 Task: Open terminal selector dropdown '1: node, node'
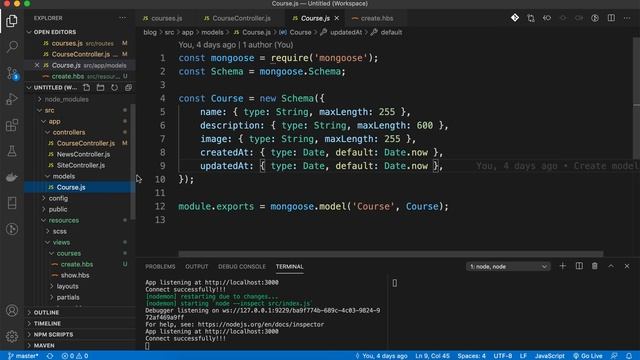508,267
